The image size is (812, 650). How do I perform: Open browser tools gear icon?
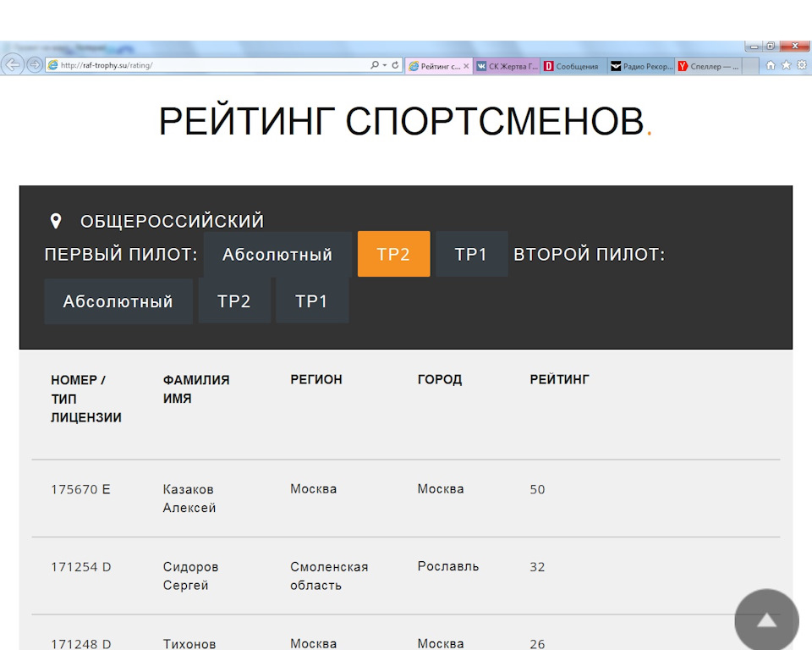802,65
